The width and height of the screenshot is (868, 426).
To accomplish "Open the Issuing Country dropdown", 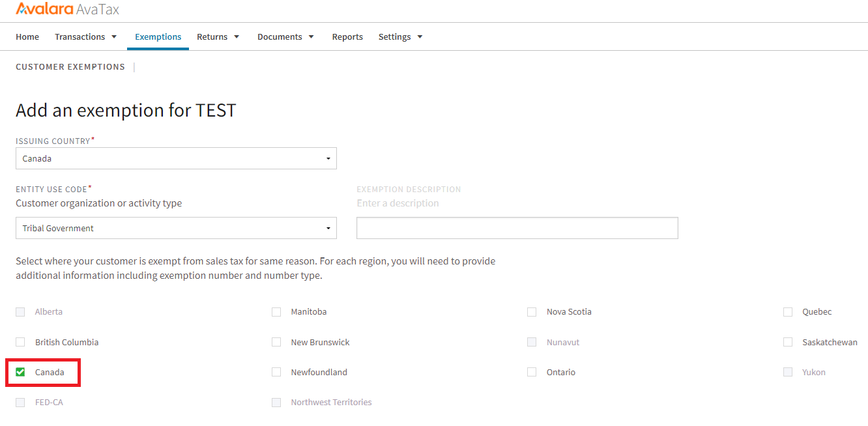I will click(x=176, y=158).
